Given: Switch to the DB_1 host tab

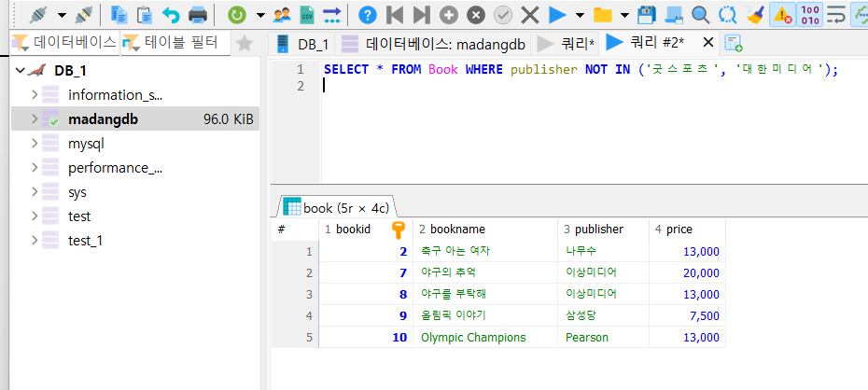Looking at the screenshot, I should (x=302, y=44).
